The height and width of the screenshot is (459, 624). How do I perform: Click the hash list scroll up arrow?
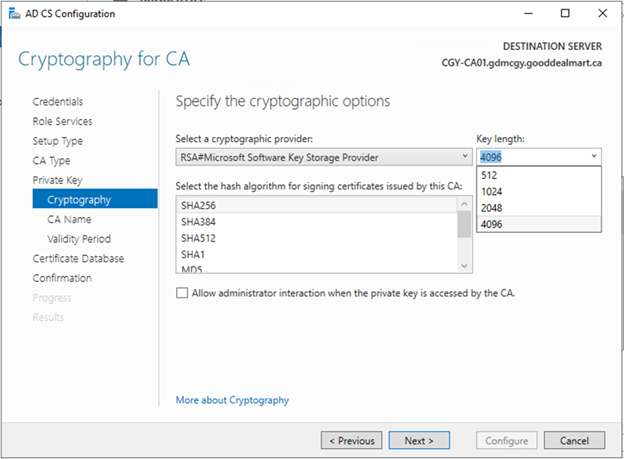click(x=464, y=204)
